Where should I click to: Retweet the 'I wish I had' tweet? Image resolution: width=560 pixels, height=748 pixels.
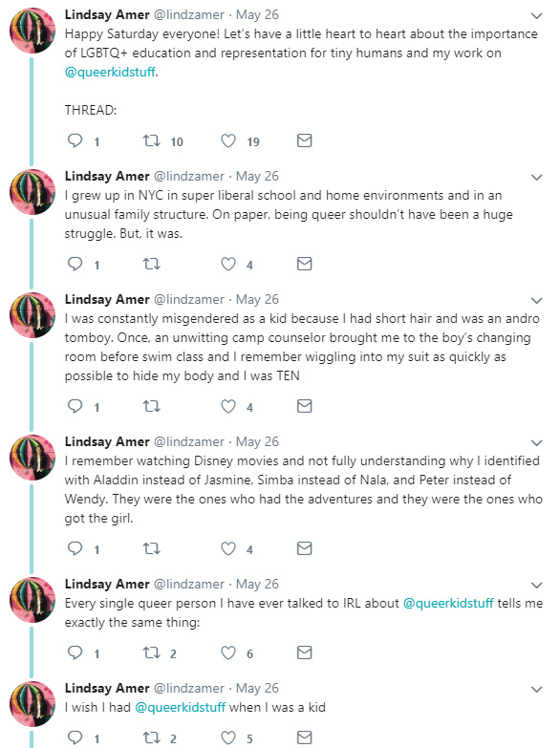tap(151, 738)
